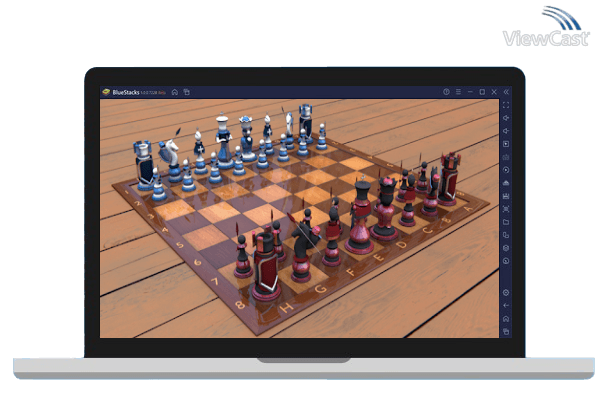The height and width of the screenshot is (414, 602).
Task: Select the red rook near file A
Action: click(x=449, y=179)
